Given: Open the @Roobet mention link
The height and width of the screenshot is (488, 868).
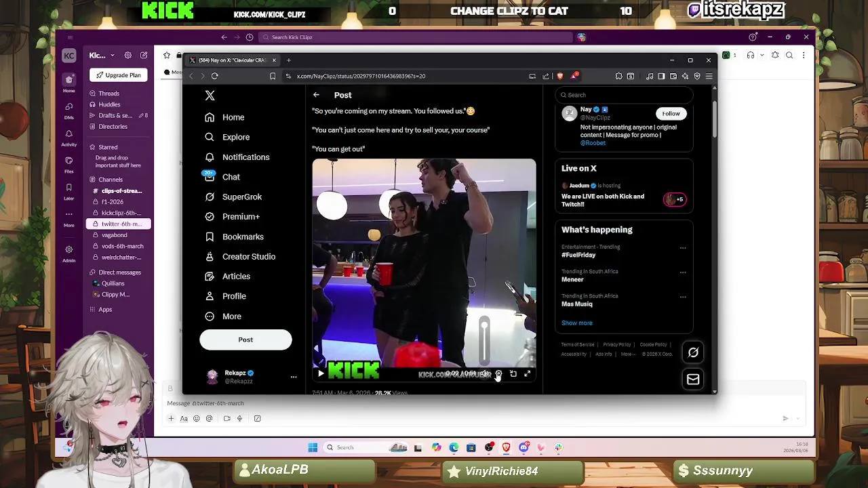Looking at the screenshot, I should click(593, 143).
